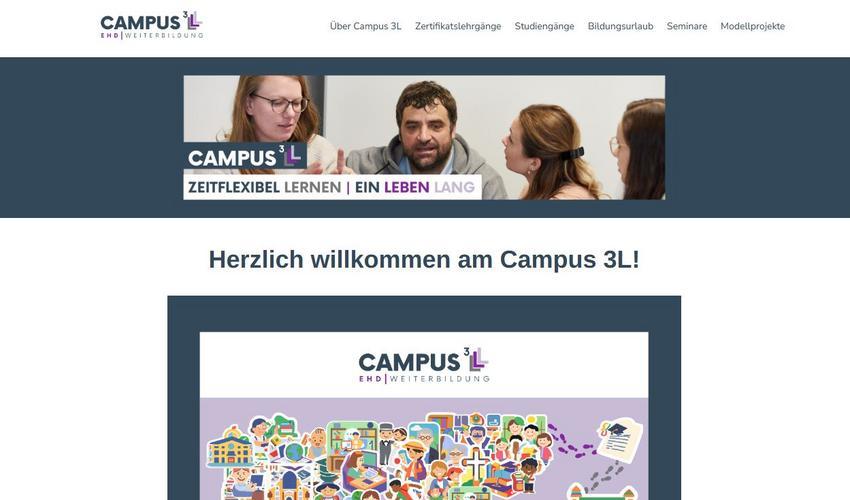Click the Campus 3L EHD Weiterbildung logo in card
The image size is (850, 500).
pyautogui.click(x=424, y=365)
